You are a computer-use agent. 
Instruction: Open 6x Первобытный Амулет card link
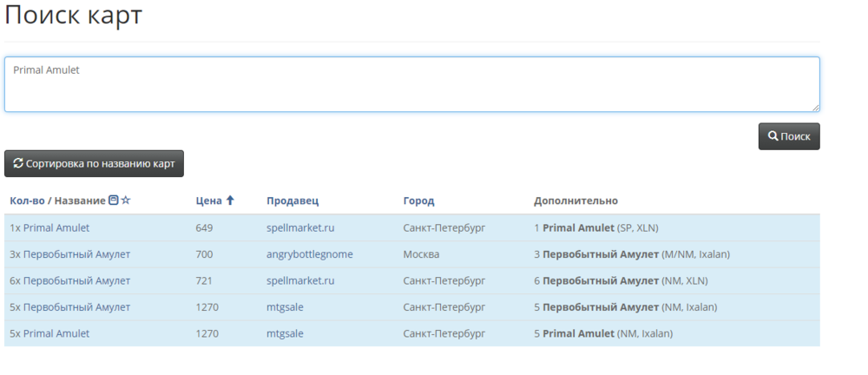click(69, 280)
